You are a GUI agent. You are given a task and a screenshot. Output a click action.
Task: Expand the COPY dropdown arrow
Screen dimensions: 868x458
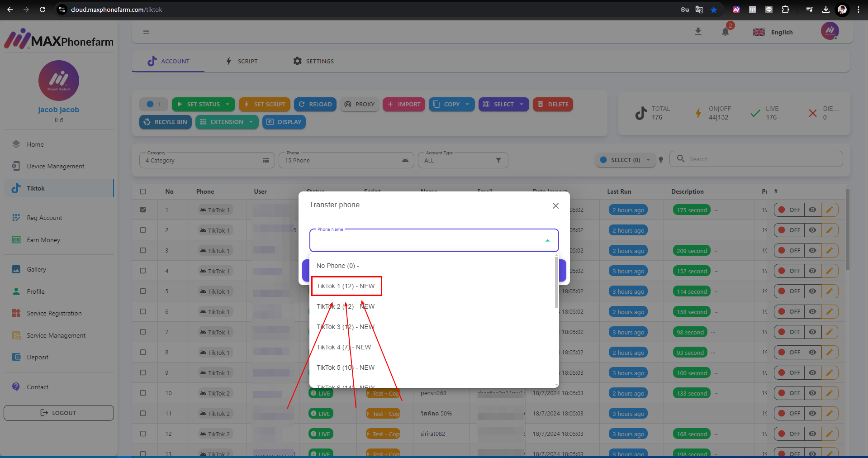click(x=467, y=104)
